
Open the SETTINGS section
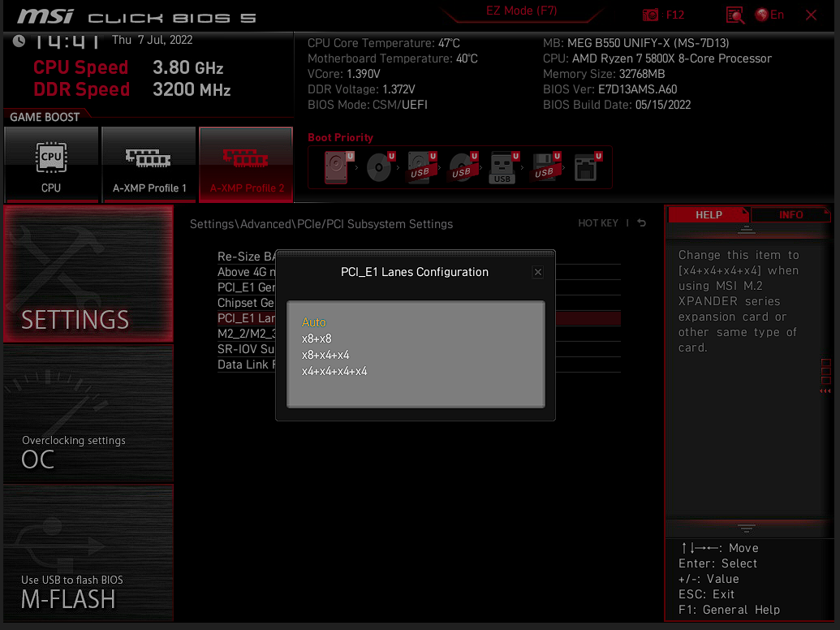coord(88,274)
